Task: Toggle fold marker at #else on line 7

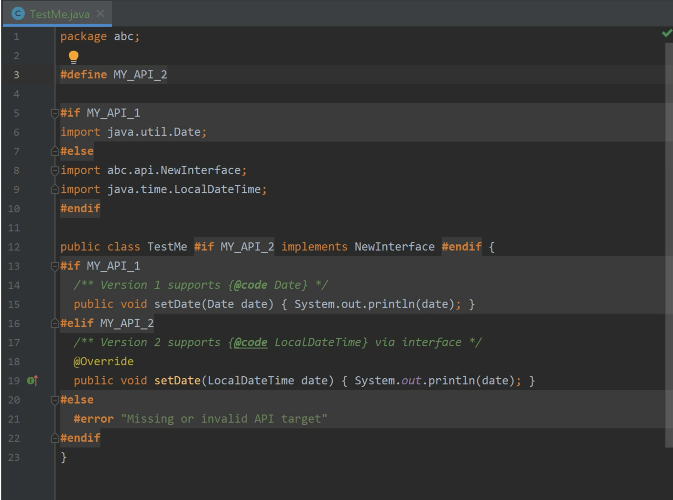Action: coord(56,152)
